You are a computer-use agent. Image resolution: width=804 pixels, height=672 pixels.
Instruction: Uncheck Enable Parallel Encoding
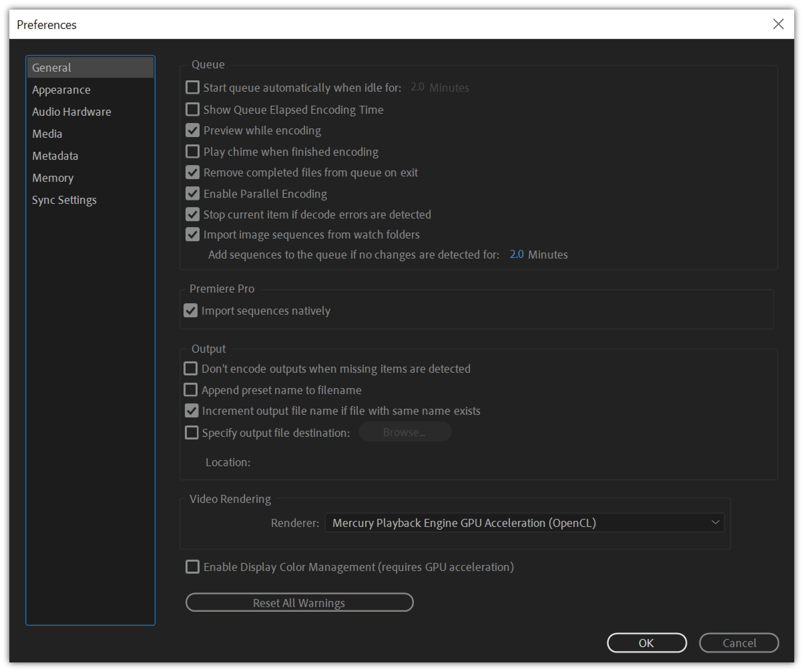click(x=192, y=194)
